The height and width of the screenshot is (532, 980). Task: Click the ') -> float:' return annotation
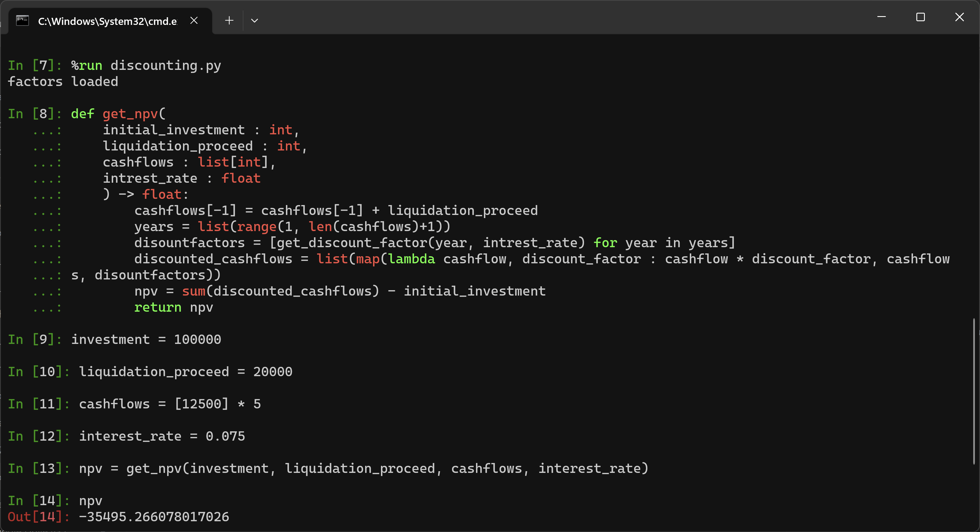click(146, 194)
